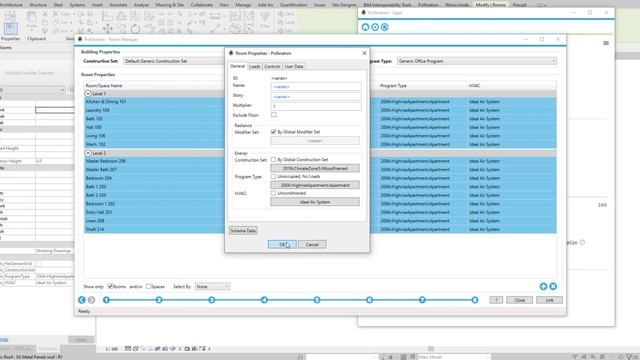Enable By Global Construction Set checkbox
This screenshot has height=360, width=640.
point(273,160)
